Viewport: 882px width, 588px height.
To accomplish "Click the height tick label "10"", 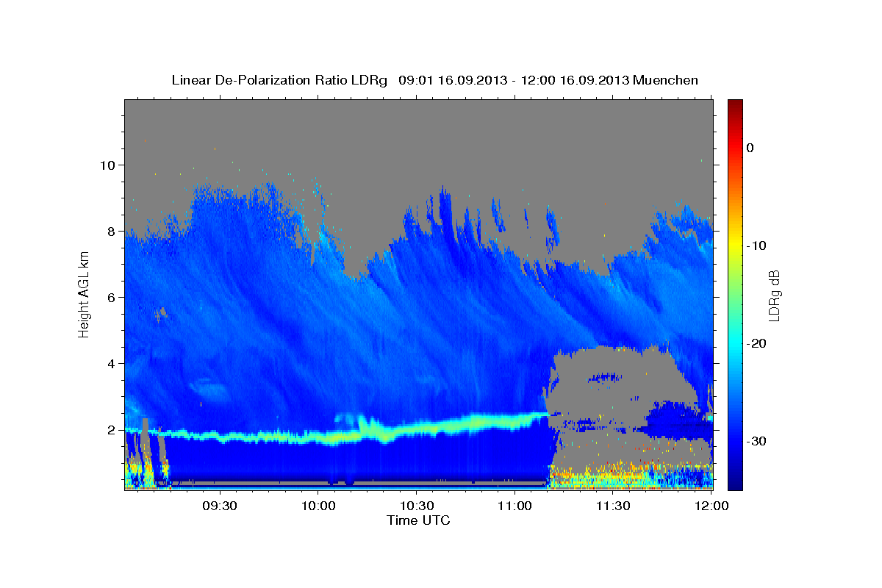I will tap(107, 165).
